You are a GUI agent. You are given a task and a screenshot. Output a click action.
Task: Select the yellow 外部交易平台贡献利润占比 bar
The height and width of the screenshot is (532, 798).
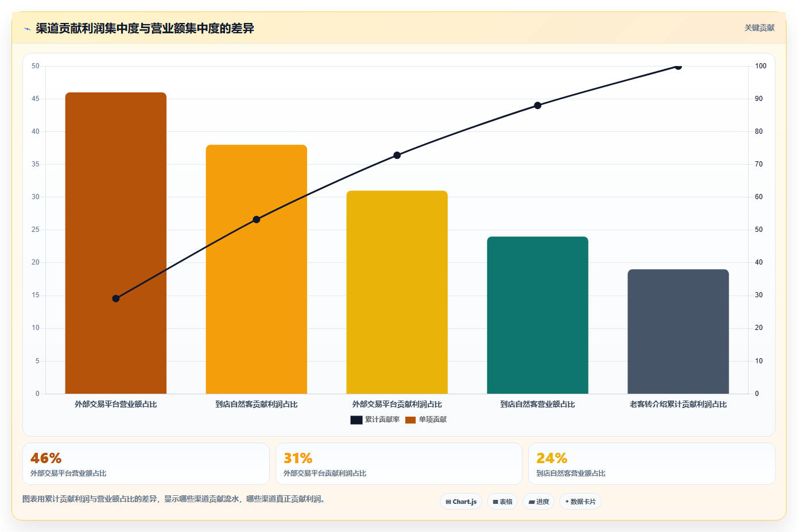(397, 292)
